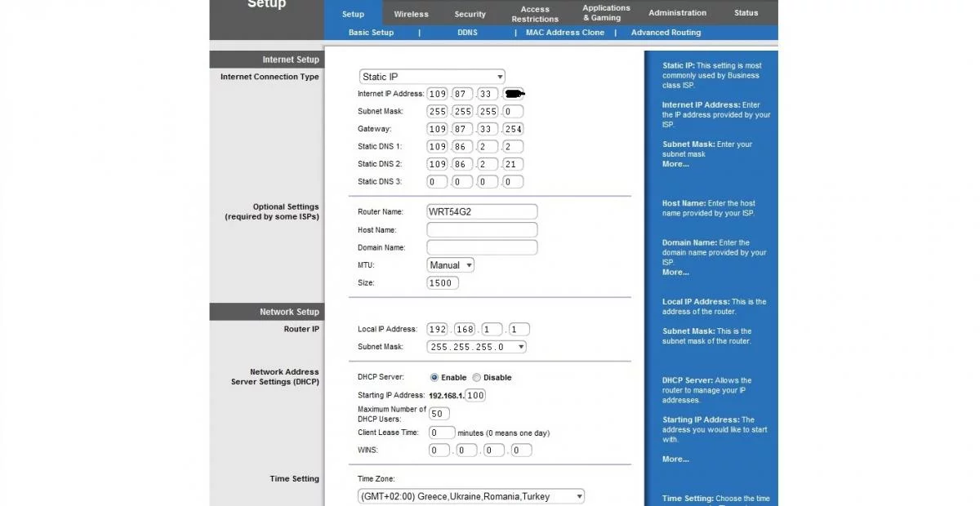The image size is (980, 506).
Task: Open the Advanced Routing subtab
Action: tap(666, 33)
